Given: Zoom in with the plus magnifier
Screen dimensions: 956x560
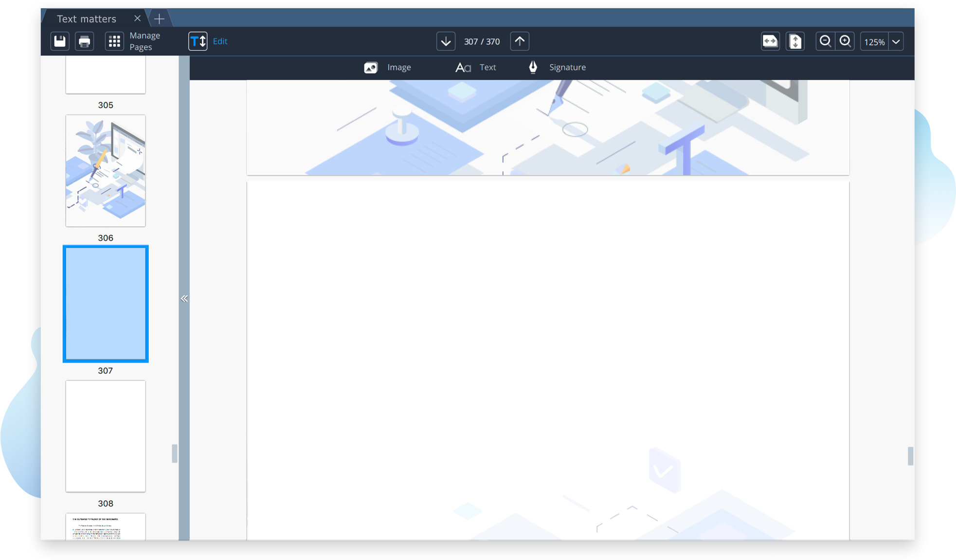Looking at the screenshot, I should (846, 41).
